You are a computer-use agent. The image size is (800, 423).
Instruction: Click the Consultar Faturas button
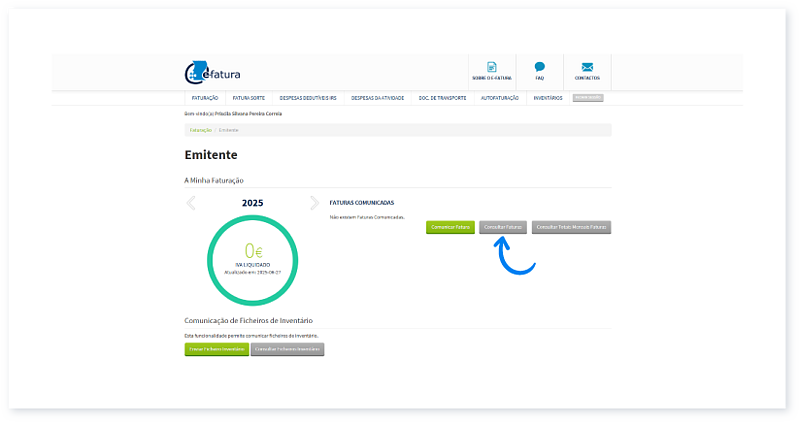[x=503, y=227]
